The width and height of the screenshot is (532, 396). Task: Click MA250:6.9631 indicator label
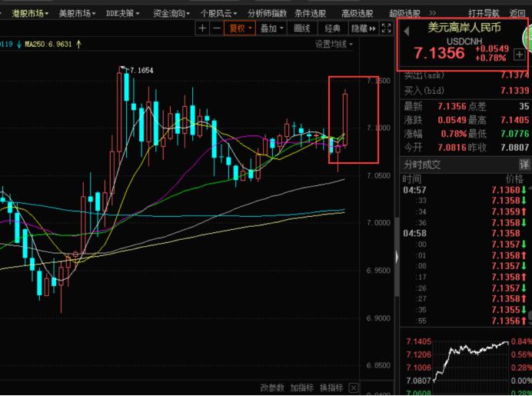click(x=48, y=44)
